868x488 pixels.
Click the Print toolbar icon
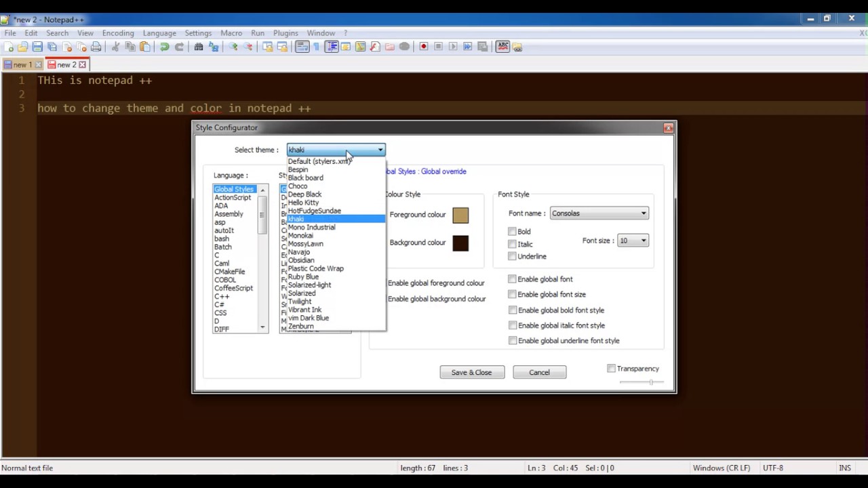pyautogui.click(x=96, y=47)
